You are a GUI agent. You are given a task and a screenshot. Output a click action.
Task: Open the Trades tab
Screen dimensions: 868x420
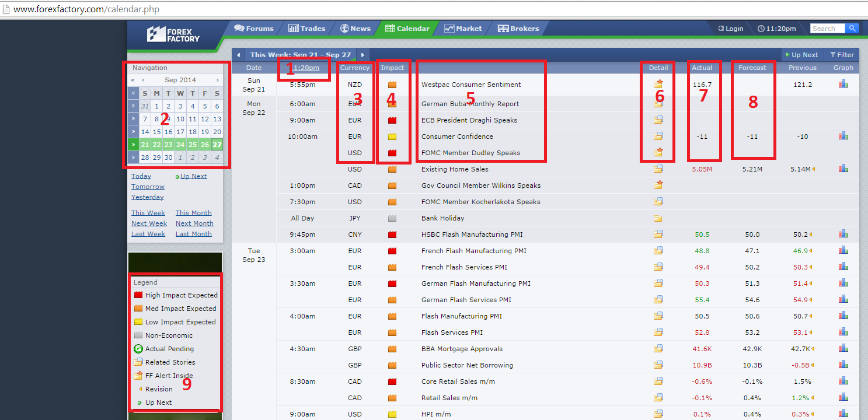306,28
